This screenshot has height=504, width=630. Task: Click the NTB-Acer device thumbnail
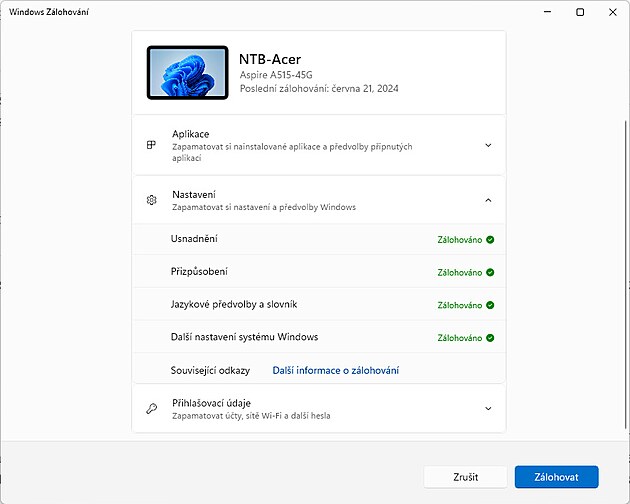pyautogui.click(x=187, y=72)
